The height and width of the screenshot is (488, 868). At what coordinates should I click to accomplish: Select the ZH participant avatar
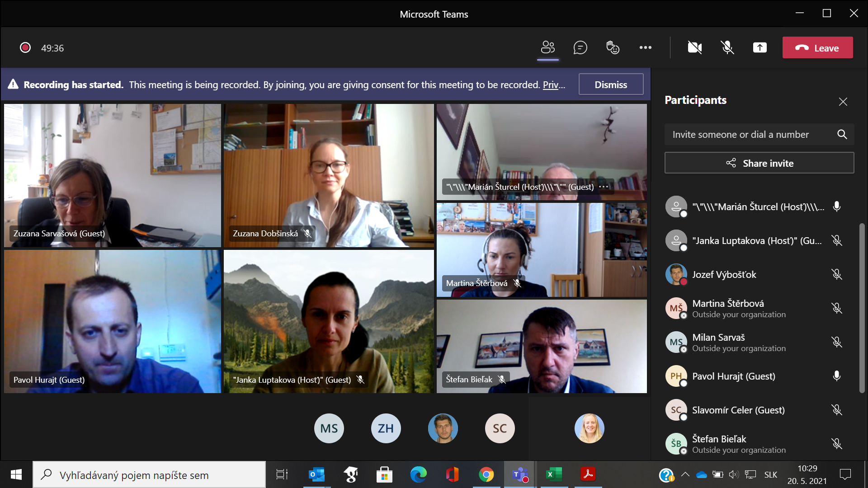pyautogui.click(x=386, y=428)
